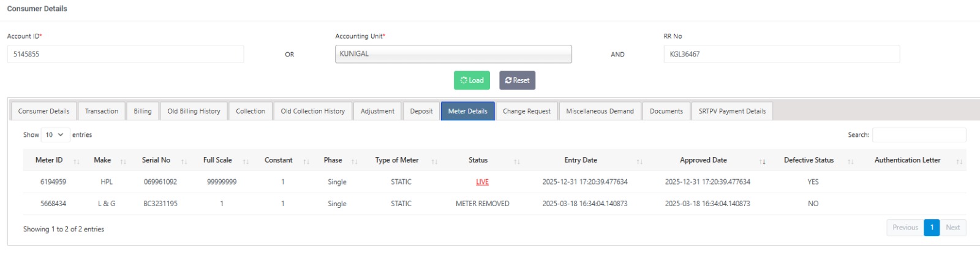
Task: Go to the Next page
Action: click(952, 228)
